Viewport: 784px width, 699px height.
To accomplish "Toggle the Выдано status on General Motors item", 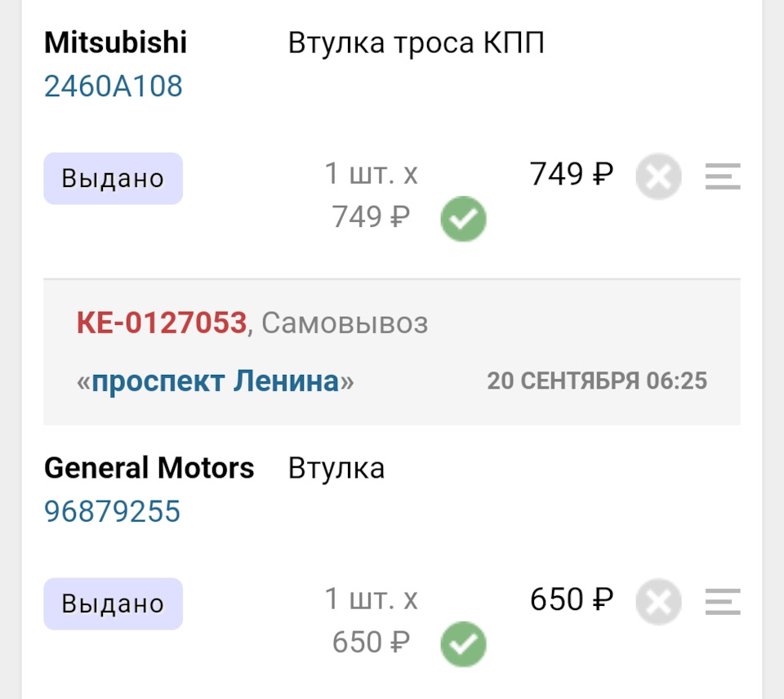I will click(x=113, y=603).
